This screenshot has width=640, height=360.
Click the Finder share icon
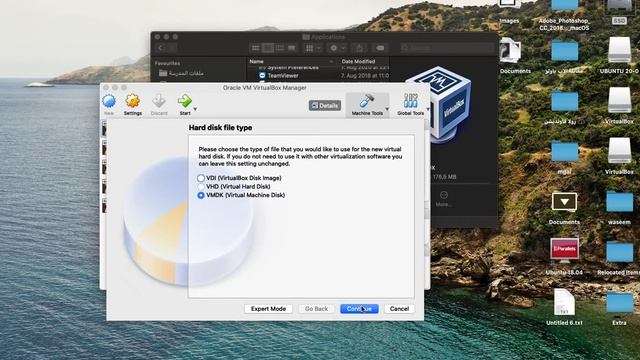tap(359, 48)
